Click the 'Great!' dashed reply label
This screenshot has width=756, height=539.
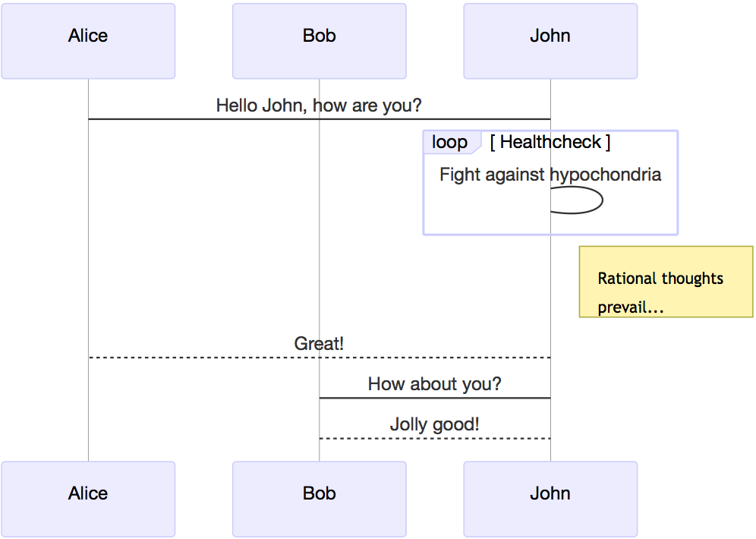coord(319,344)
